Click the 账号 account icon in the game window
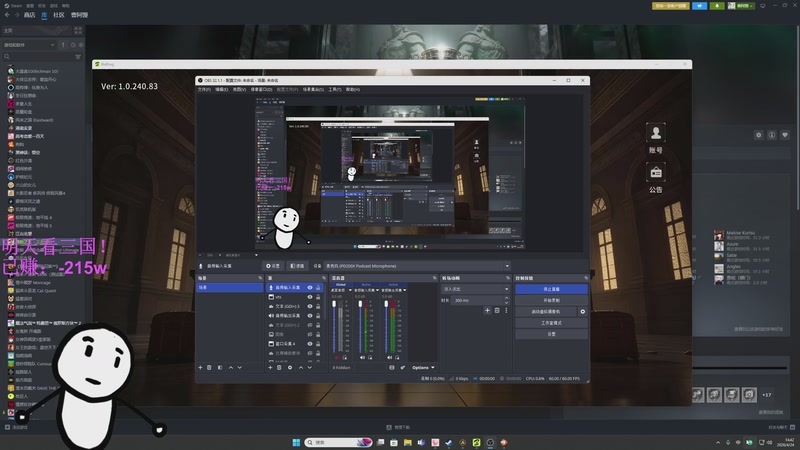The width and height of the screenshot is (800, 450). tap(656, 133)
